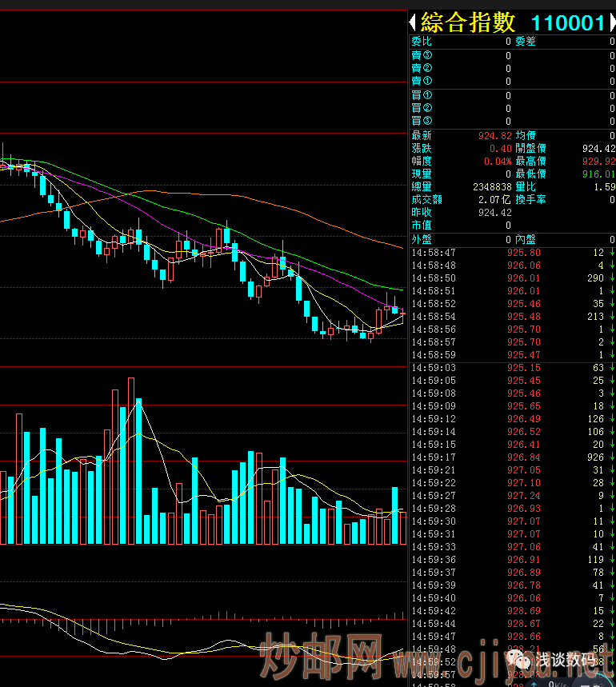
Task: Click the 外盤 label above the tick list
Action: click(x=422, y=239)
